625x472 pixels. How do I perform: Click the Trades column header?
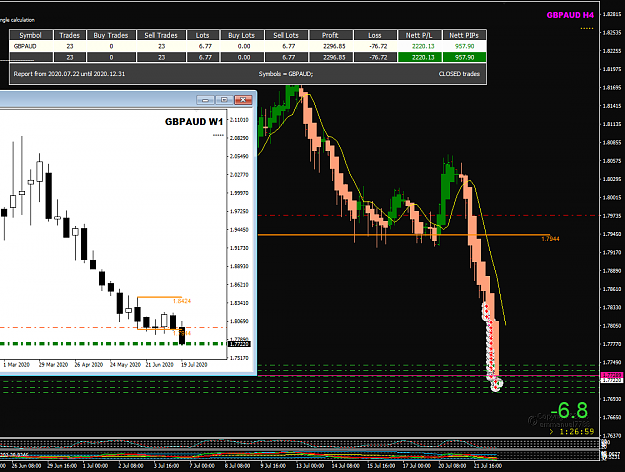click(70, 35)
